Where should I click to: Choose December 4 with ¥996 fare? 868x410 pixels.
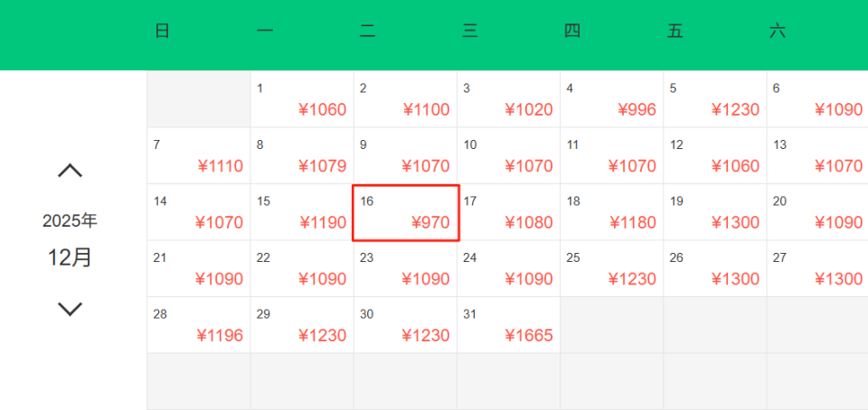point(611,100)
